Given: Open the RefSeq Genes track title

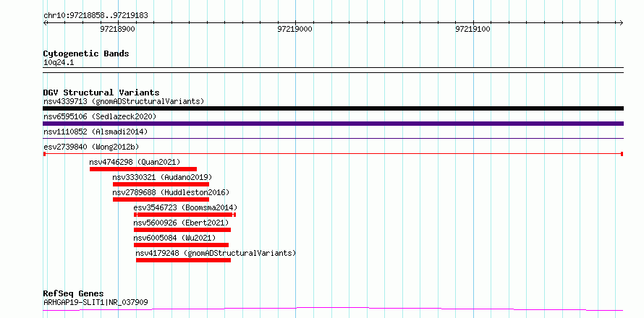Looking at the screenshot, I should pos(74,293).
